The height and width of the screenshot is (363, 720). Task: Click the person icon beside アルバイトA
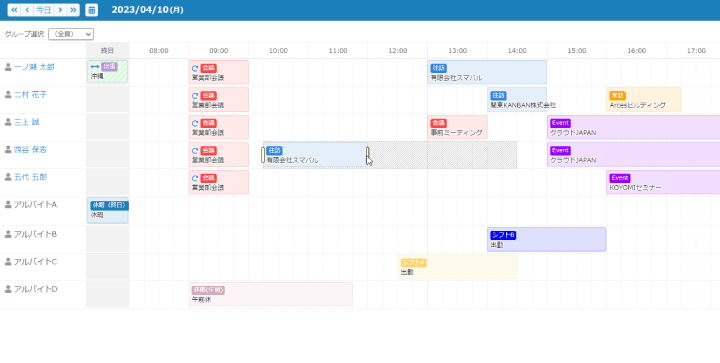(x=8, y=205)
